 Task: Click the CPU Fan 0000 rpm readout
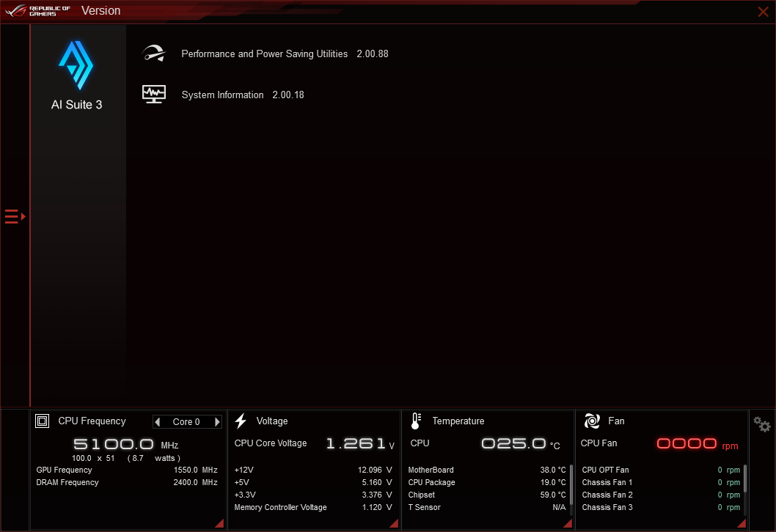point(698,443)
